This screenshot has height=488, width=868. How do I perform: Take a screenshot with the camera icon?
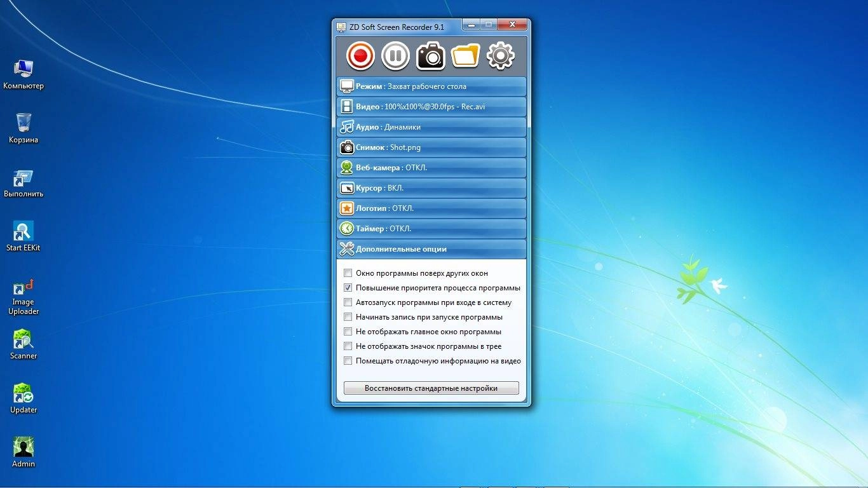click(431, 56)
